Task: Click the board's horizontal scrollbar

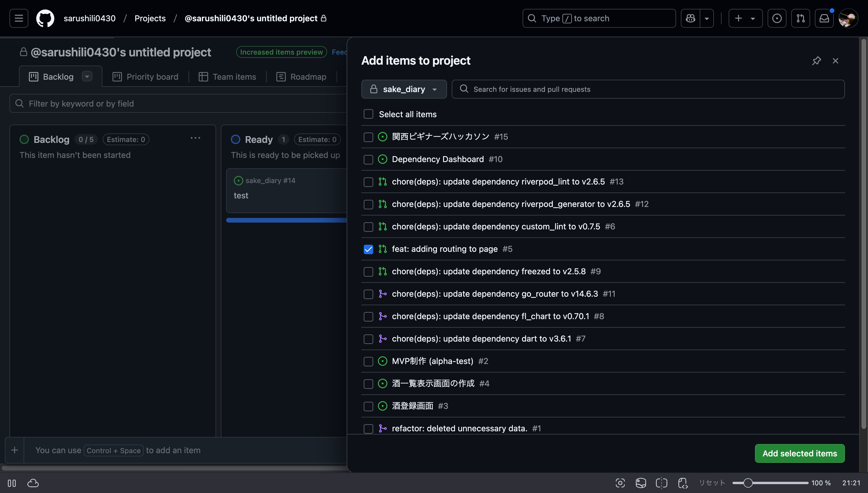Action: (x=174, y=468)
